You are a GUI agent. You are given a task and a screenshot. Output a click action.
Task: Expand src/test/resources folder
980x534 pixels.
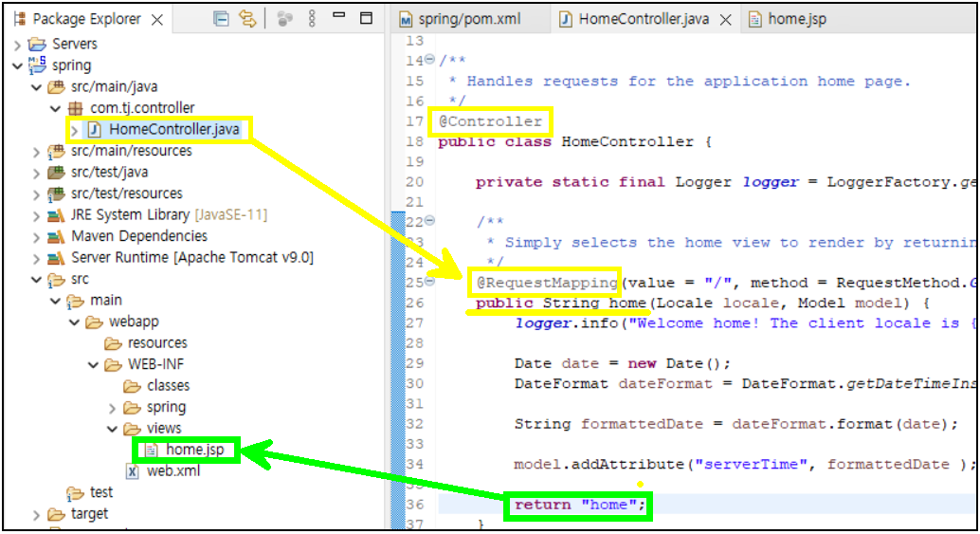click(36, 194)
